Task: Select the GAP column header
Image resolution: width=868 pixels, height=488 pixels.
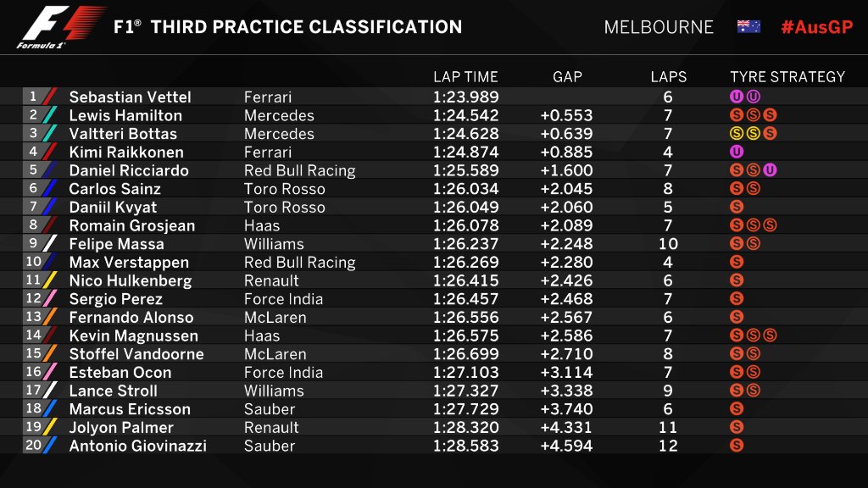Action: (x=567, y=77)
